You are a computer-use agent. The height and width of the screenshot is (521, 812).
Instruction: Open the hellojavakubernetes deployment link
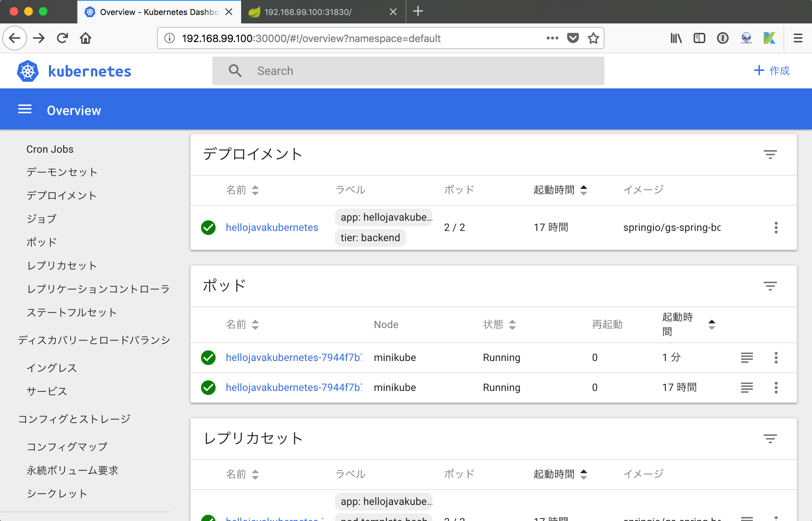272,227
